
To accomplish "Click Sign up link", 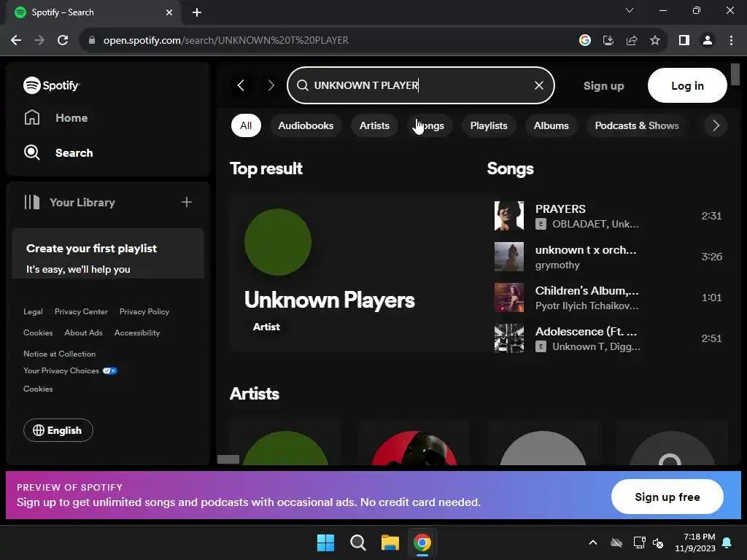I will (x=603, y=86).
